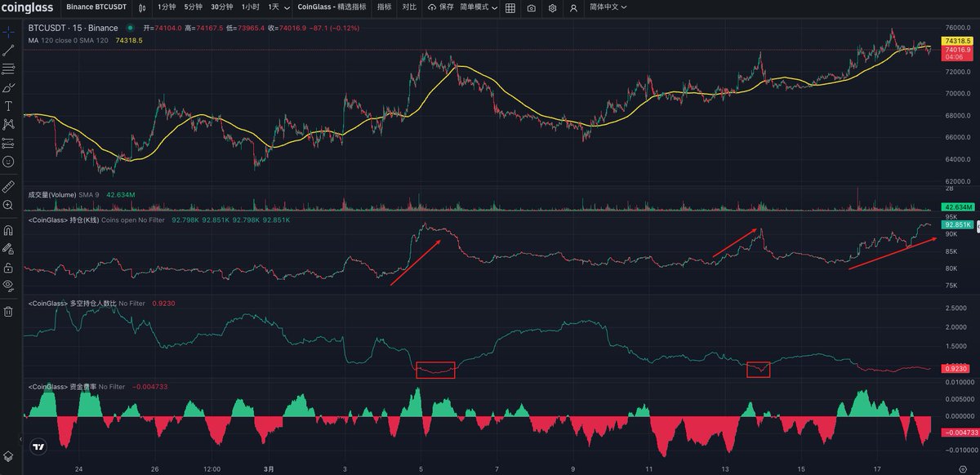
Task: Click the TradingView logo badge
Action: pyautogui.click(x=38, y=446)
